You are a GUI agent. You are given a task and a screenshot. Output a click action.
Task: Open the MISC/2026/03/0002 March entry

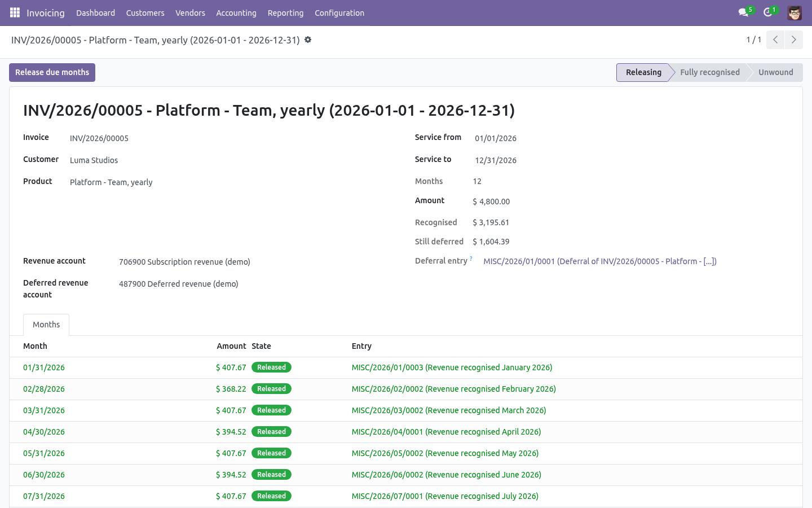coord(449,410)
